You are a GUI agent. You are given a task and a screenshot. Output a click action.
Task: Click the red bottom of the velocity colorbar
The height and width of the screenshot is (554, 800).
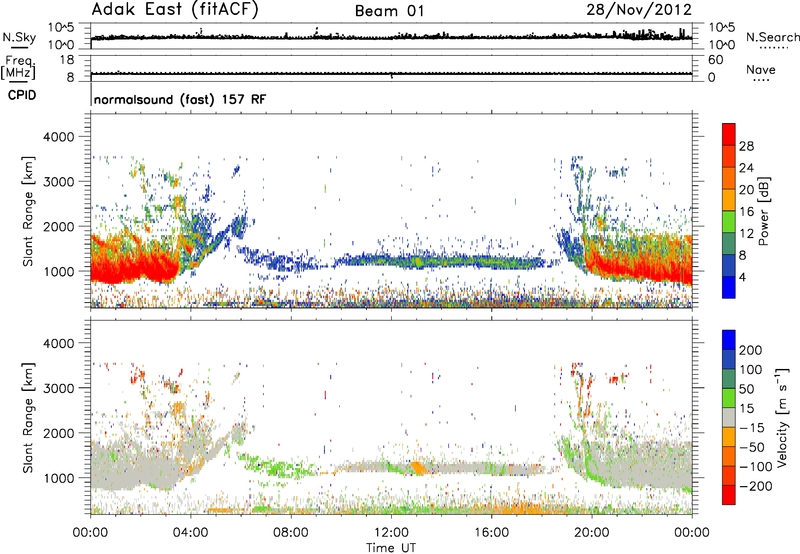[729, 495]
